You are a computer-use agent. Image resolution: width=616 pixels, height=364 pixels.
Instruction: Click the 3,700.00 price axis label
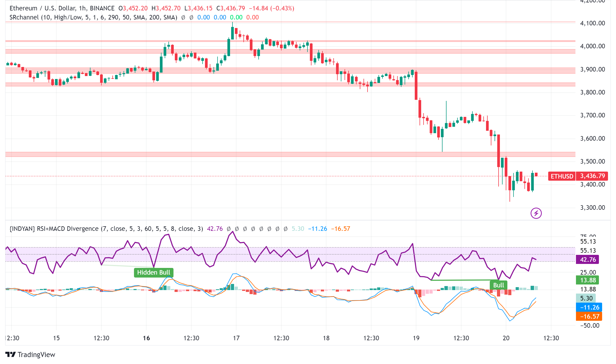tap(592, 115)
